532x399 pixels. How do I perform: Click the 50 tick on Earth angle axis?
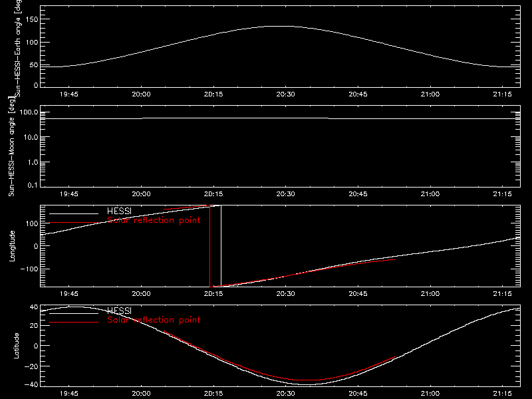(x=34, y=65)
